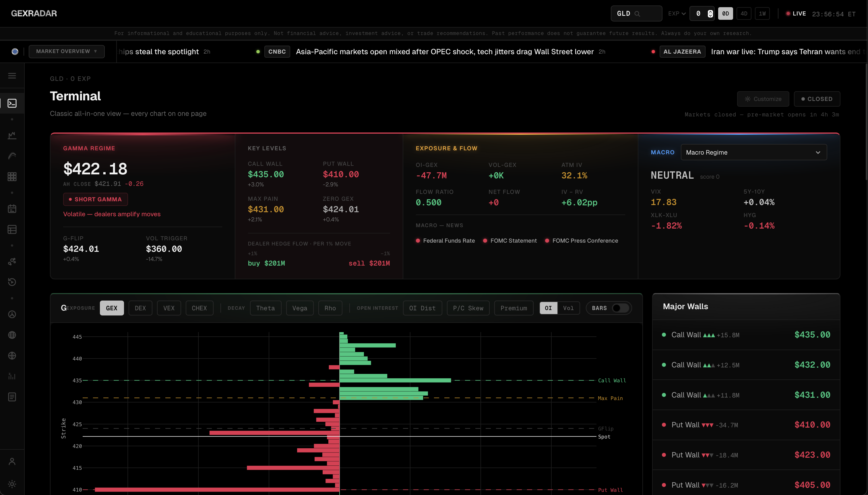The width and height of the screenshot is (868, 495).
Task: Click the GLD ticker search field
Action: (636, 13)
